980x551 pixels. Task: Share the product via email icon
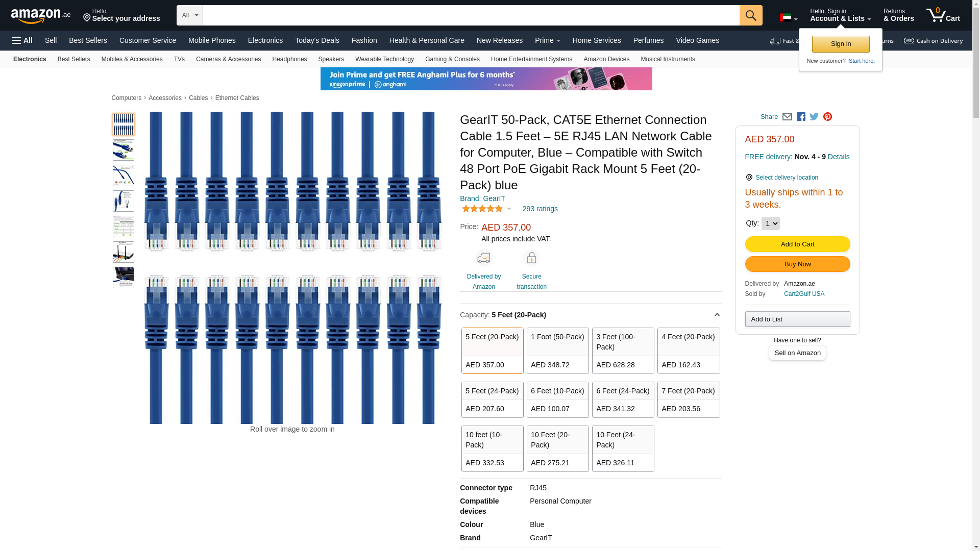coord(787,117)
